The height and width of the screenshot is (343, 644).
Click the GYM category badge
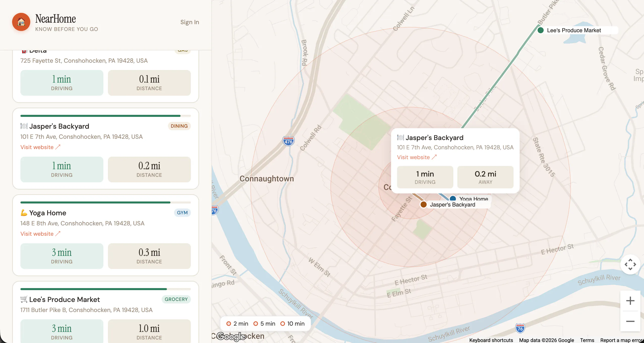tap(182, 213)
